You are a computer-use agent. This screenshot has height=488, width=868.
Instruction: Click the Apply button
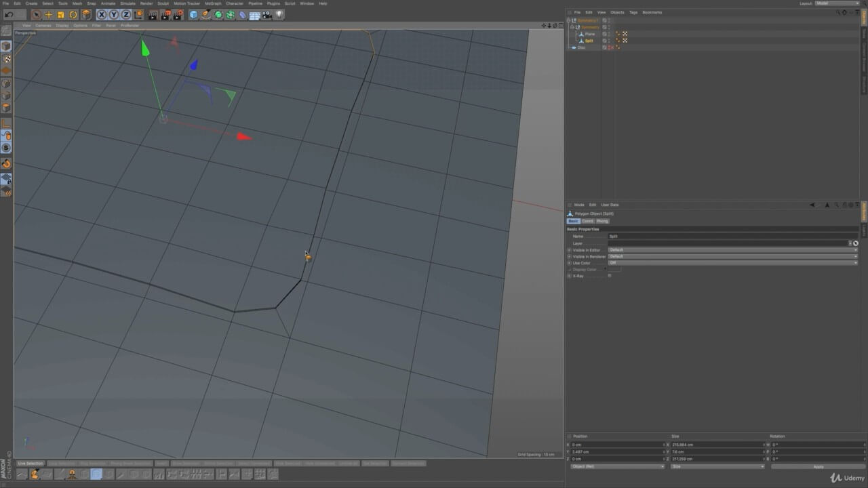pos(818,466)
